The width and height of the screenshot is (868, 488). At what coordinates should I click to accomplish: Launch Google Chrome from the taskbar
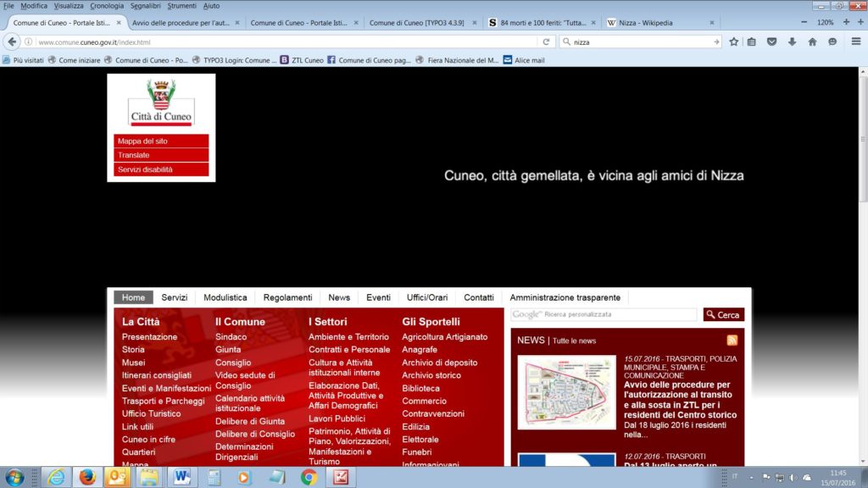point(309,477)
